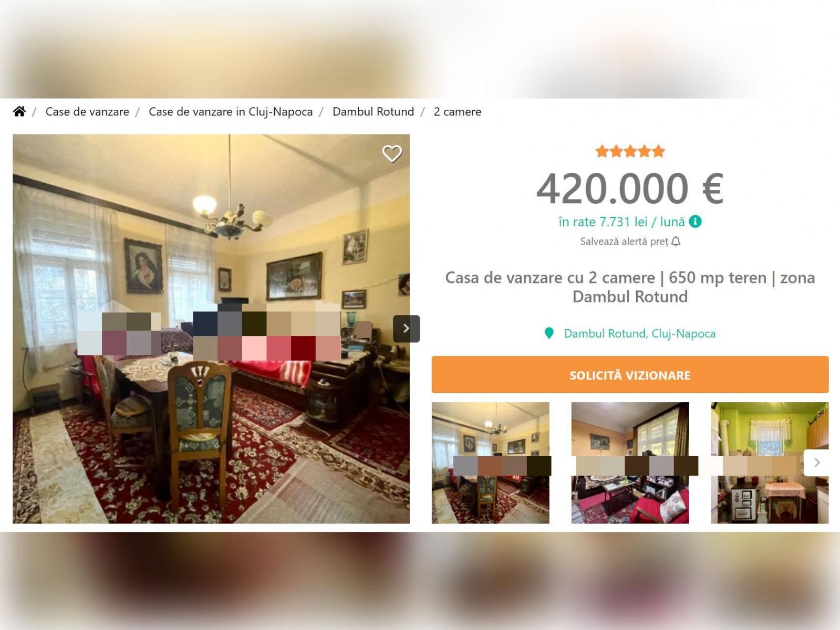Screen dimensions: 840x630
Task: Click the location pin icon
Action: pyautogui.click(x=549, y=333)
